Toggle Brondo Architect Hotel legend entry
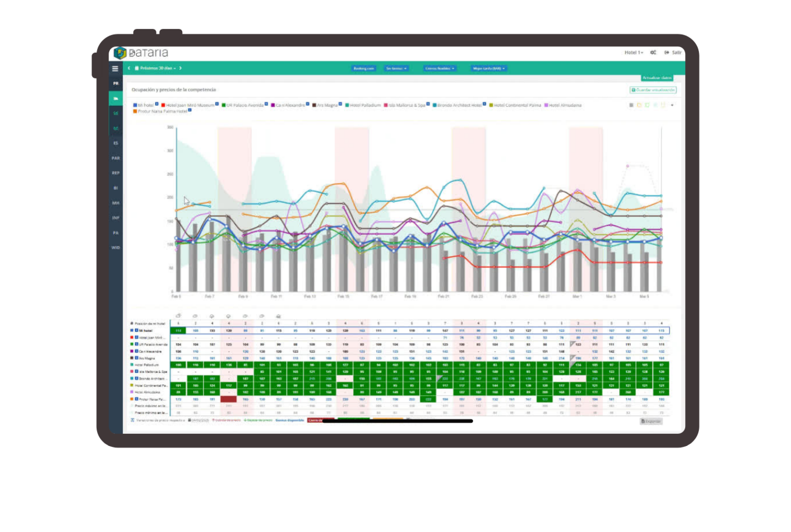 pyautogui.click(x=457, y=105)
